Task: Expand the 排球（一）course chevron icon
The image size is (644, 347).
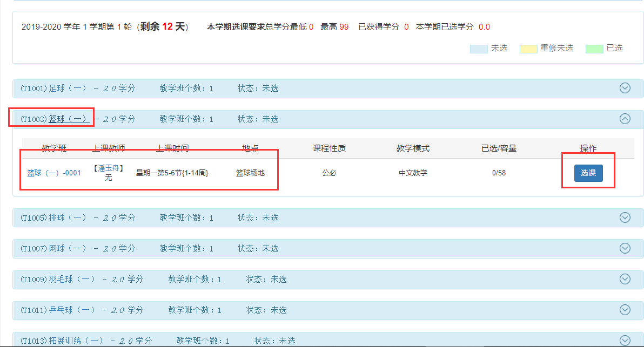Action: (625, 217)
